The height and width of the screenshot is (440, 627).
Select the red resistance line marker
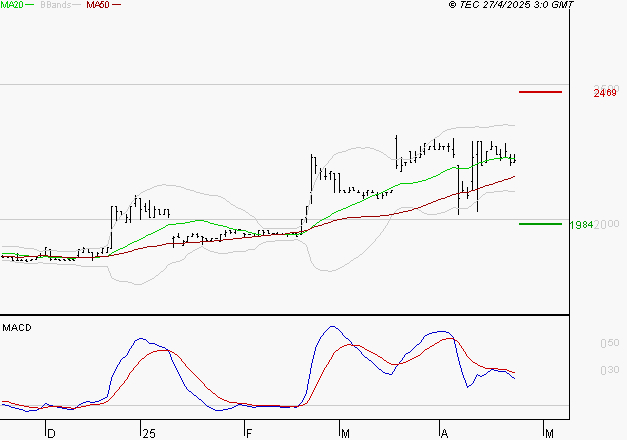[x=540, y=92]
